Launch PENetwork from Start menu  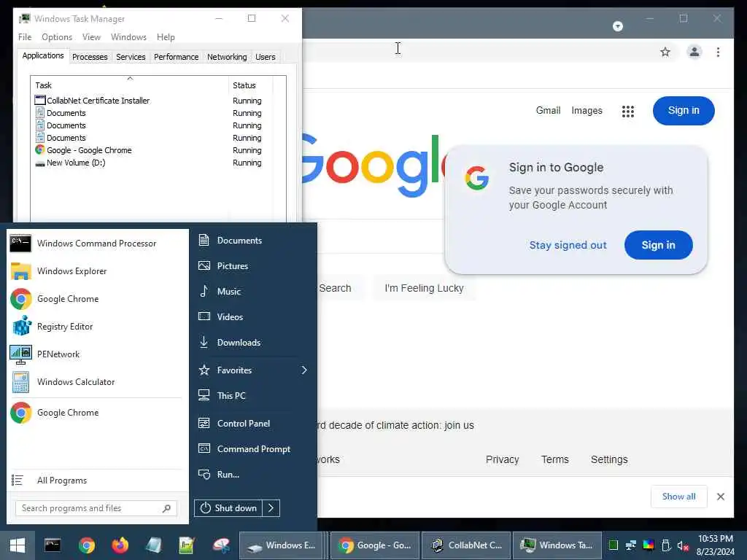[97, 354]
